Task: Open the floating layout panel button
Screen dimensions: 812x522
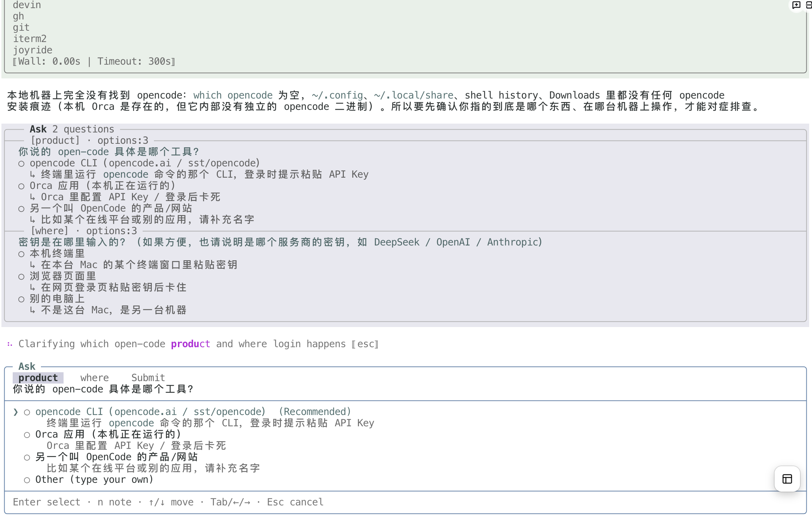Action: [787, 479]
